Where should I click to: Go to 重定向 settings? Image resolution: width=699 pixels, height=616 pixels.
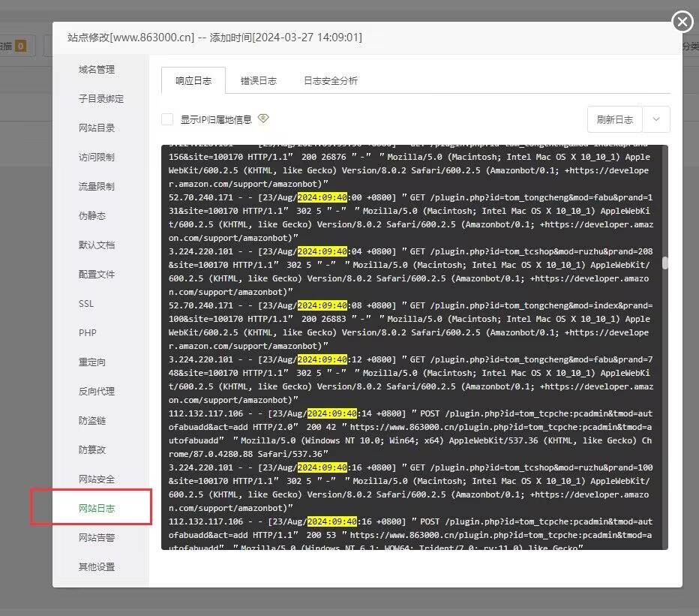(92, 362)
